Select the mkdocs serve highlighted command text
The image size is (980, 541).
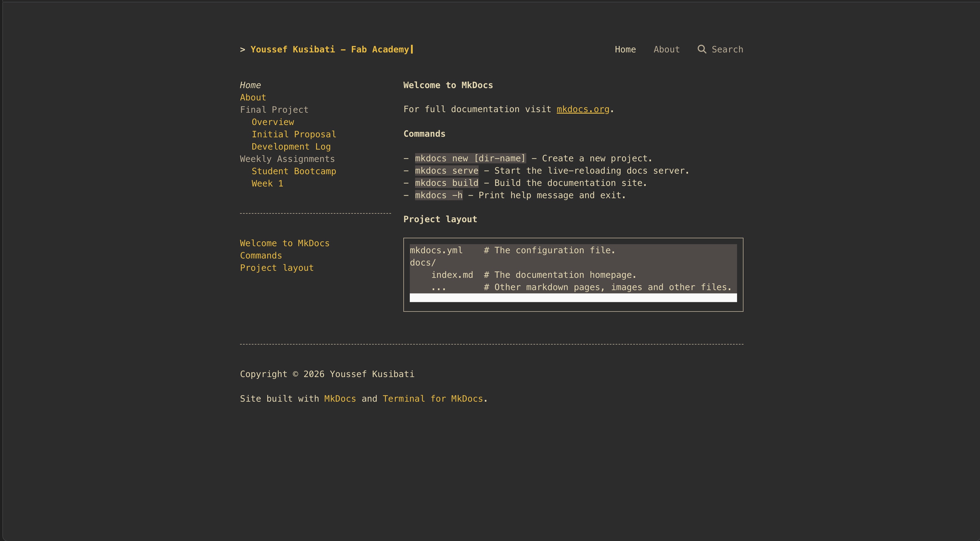click(x=446, y=170)
